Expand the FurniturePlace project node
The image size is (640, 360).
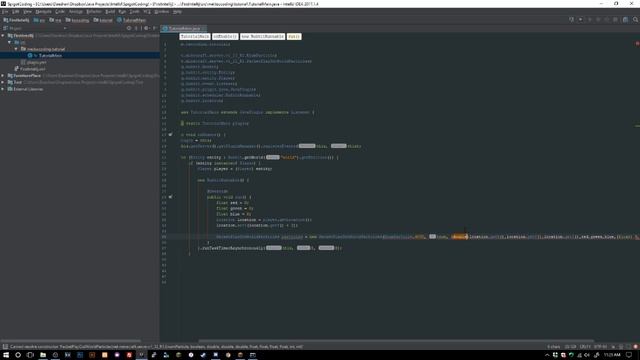[3, 76]
